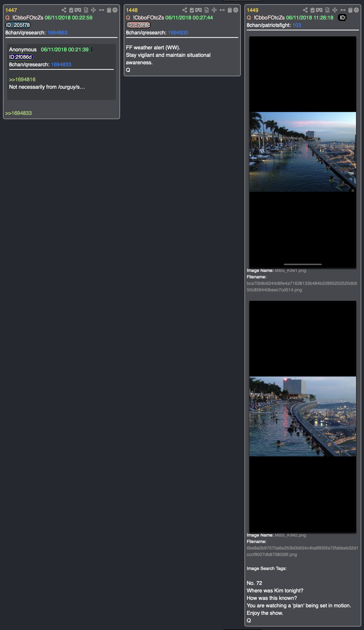The height and width of the screenshot is (630, 364).
Task: Click the clipboard-check icon on post 1448
Action: click(x=192, y=10)
